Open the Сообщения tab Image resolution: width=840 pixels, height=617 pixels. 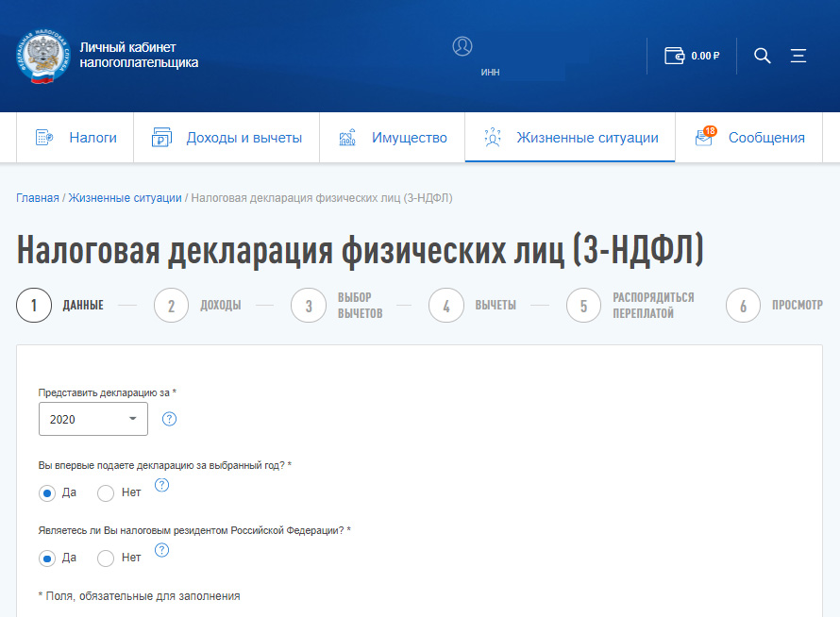tap(749, 138)
